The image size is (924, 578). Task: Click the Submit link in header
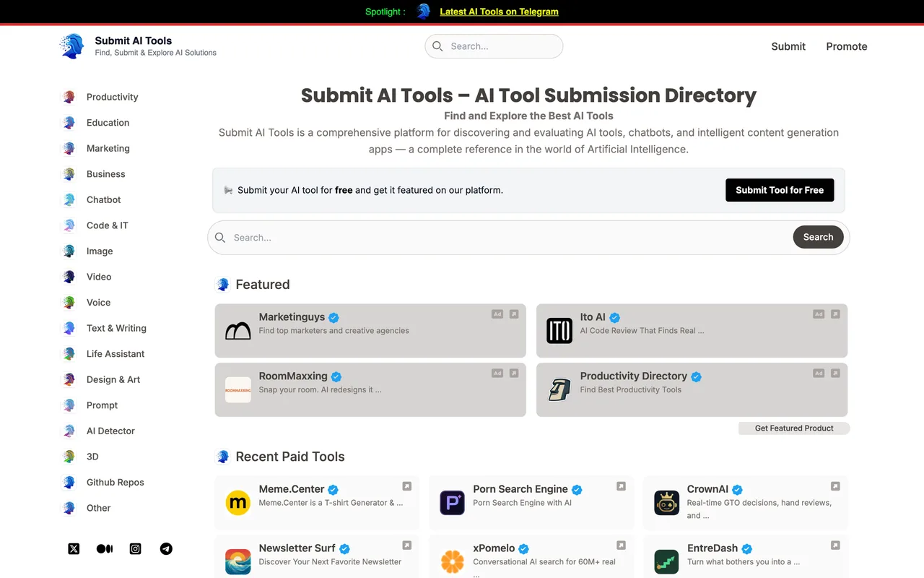pos(788,46)
